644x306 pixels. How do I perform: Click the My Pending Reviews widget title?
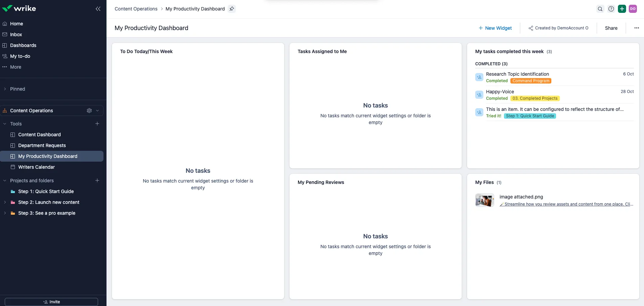pos(321,182)
